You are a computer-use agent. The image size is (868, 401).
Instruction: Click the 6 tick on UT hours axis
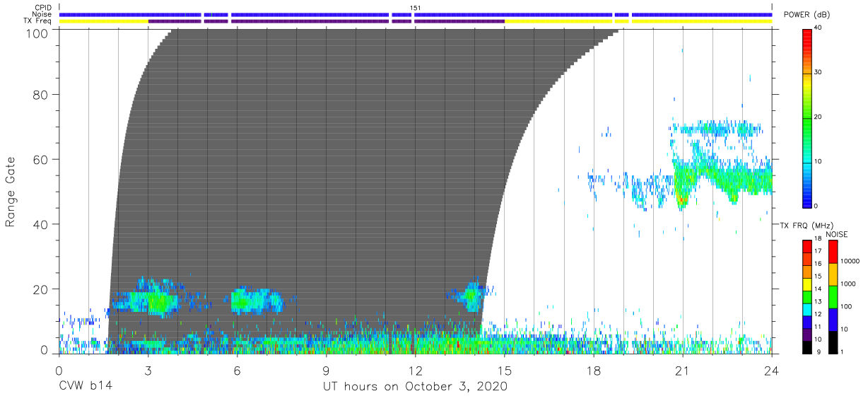coord(237,370)
